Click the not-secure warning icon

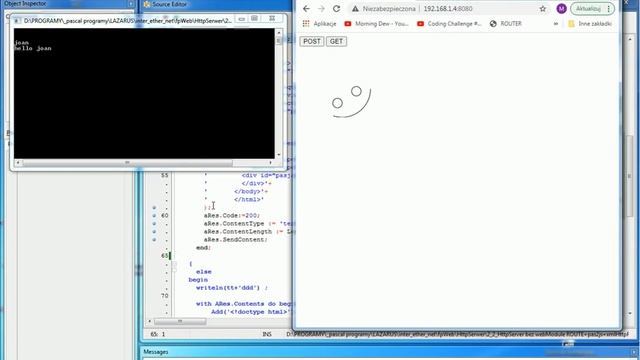pos(355,9)
